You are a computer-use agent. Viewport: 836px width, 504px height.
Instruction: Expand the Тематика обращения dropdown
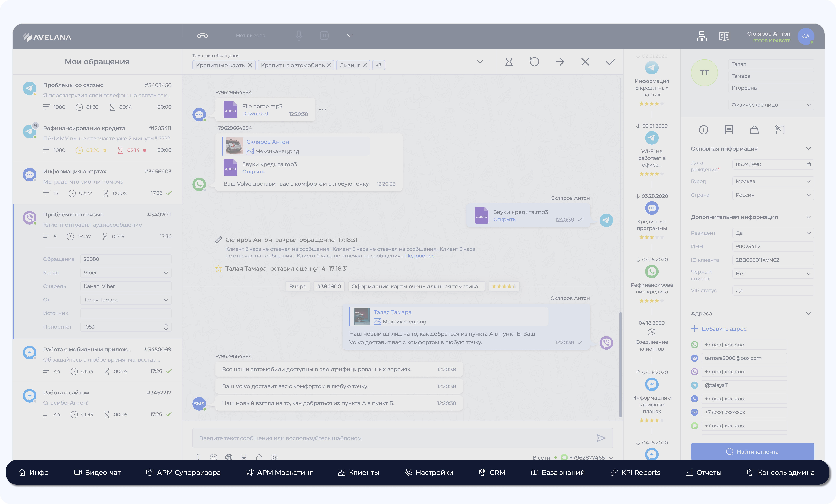tap(480, 62)
